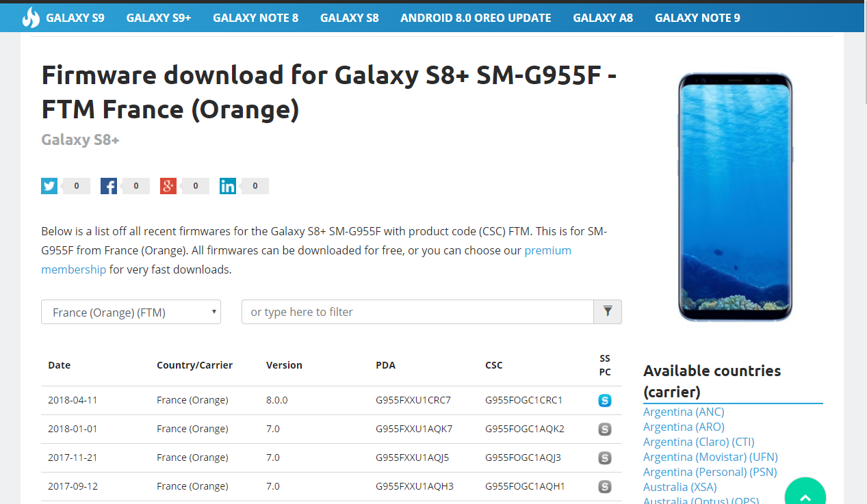Click PDA value G955FXXU1AQJ5
This screenshot has width=867, height=504.
tap(413, 457)
